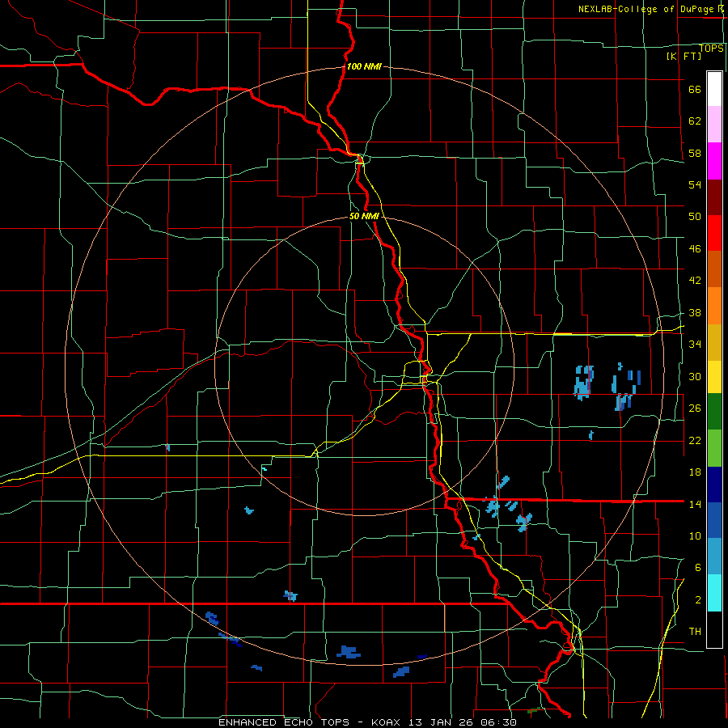Image resolution: width=728 pixels, height=728 pixels.
Task: Click the light pink legend swatch near 62
Action: (x=714, y=124)
